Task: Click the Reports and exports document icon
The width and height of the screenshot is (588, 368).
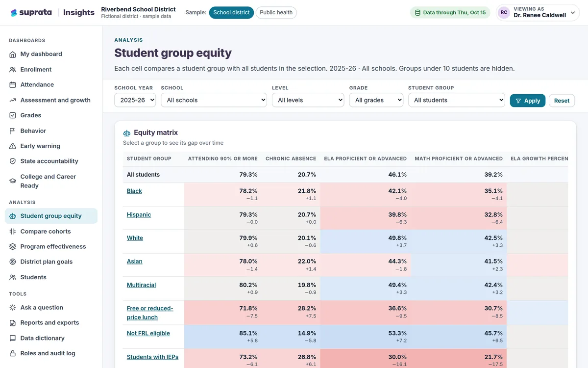Action: (x=13, y=323)
